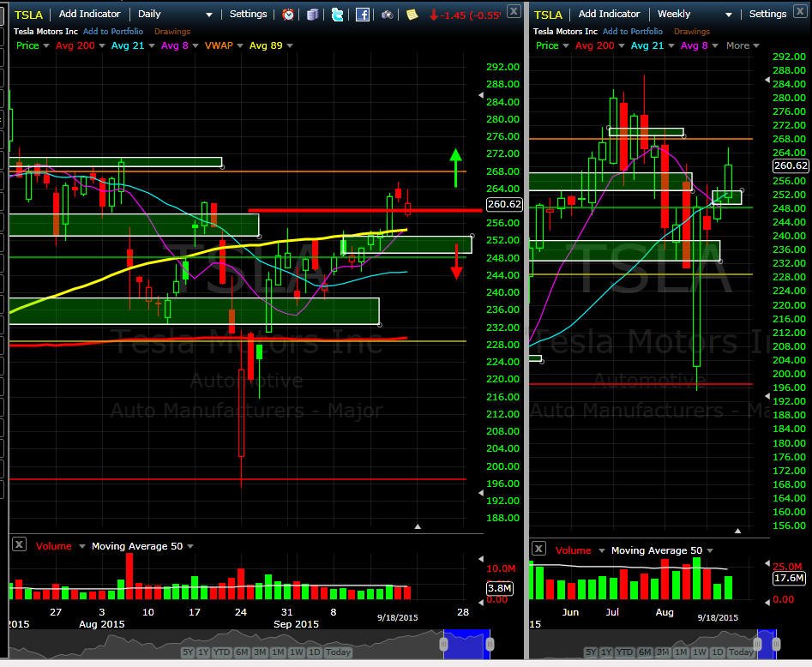The height and width of the screenshot is (667, 812).
Task: Click the scale arrow beside 10.0M on Daily volume
Action: 480,559
